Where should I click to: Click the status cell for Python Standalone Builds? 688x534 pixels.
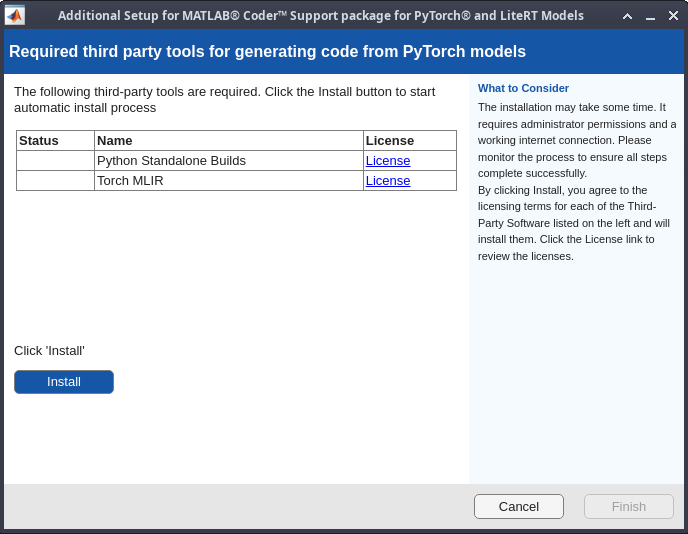pos(55,161)
